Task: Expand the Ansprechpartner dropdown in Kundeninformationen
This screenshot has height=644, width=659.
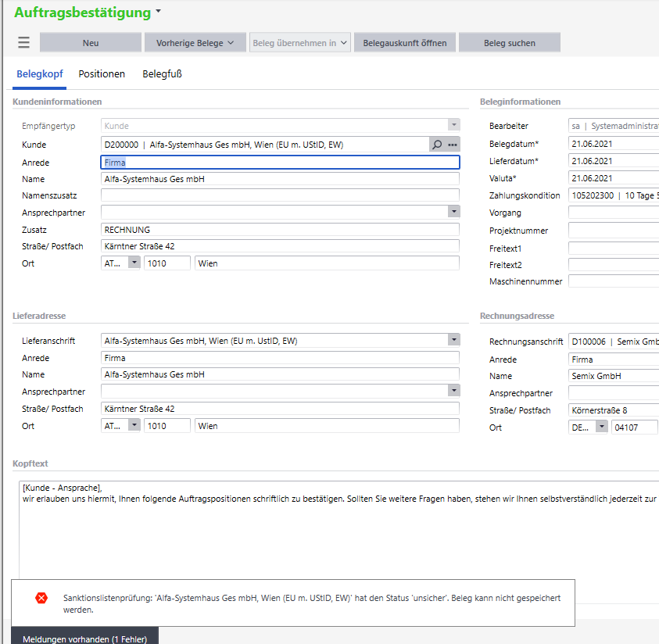Action: click(x=453, y=212)
